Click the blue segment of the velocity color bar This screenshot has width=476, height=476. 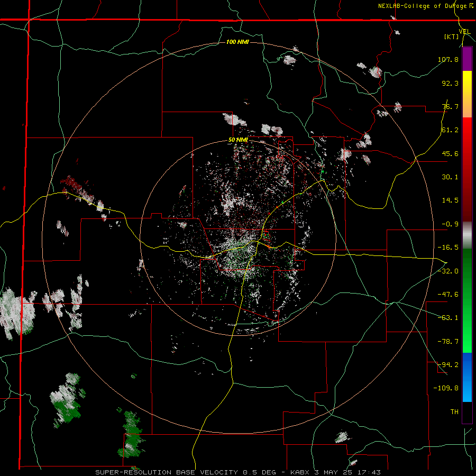[467, 377]
